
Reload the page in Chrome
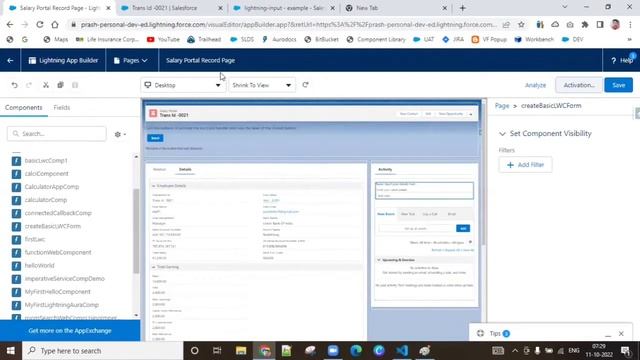pyautogui.click(x=40, y=24)
